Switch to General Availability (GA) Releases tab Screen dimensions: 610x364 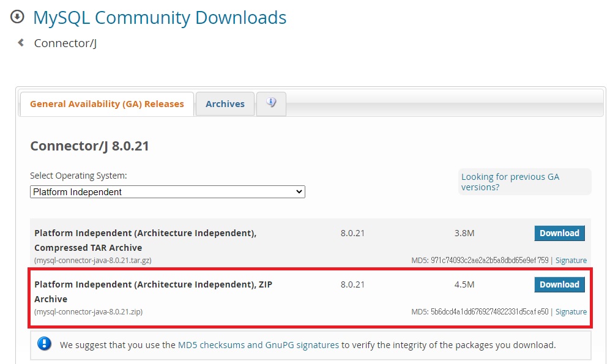coord(107,104)
